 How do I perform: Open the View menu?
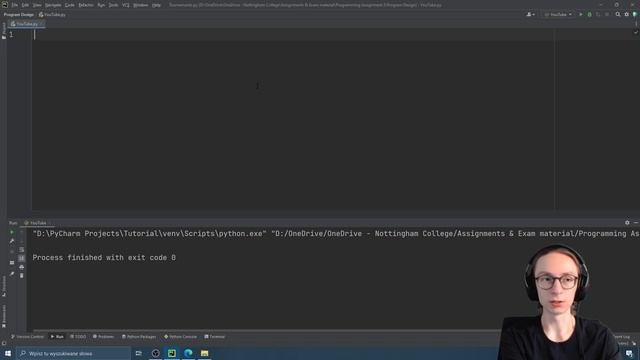click(37, 5)
